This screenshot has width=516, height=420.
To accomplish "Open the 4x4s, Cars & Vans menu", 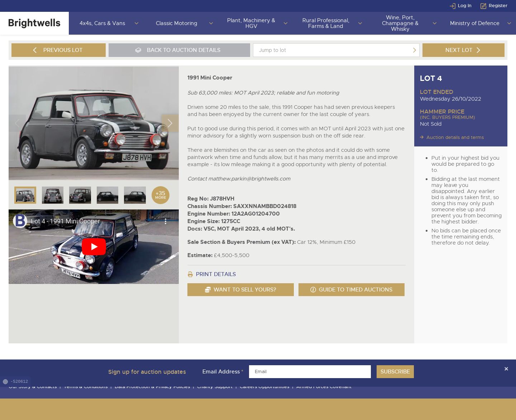I will click(102, 23).
